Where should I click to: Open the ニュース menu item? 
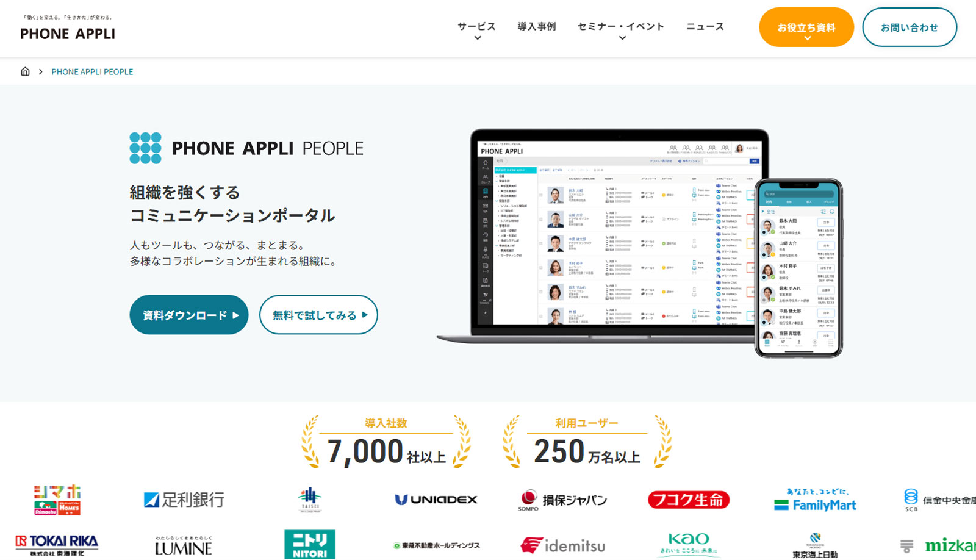pos(705,26)
